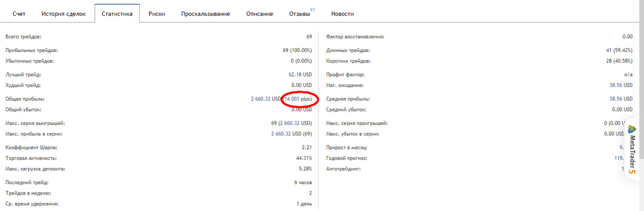This screenshot has width=644, height=211.
Task: Click the 0 (0.00%) losing trades value
Action: click(x=301, y=61)
